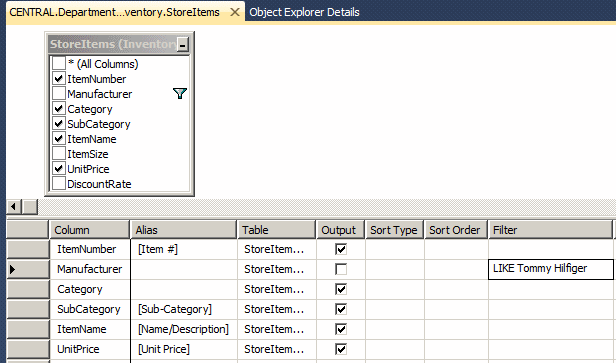Enable Output checkbox for Manufacturer grid row
Viewport: 616px width, 363px height.
(x=341, y=269)
